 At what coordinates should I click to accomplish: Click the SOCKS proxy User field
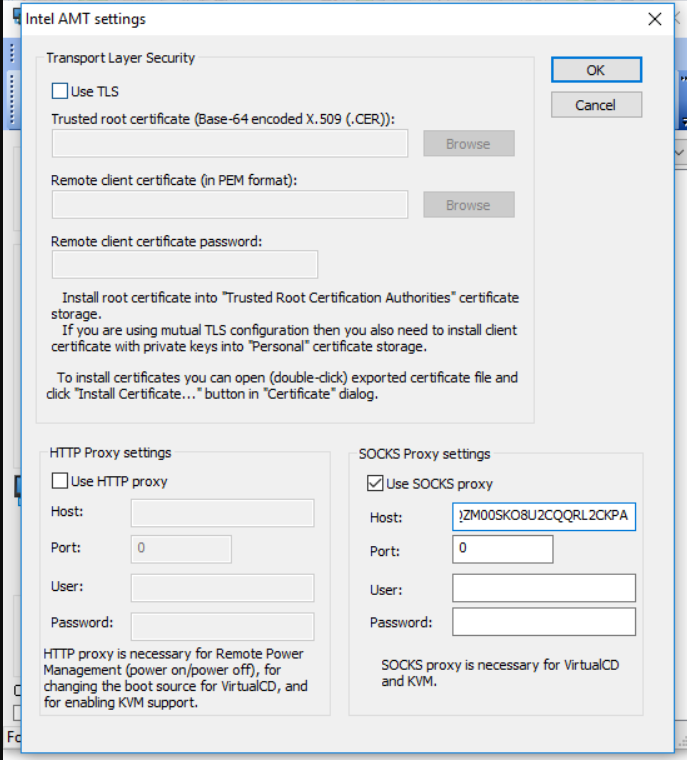[x=544, y=588]
